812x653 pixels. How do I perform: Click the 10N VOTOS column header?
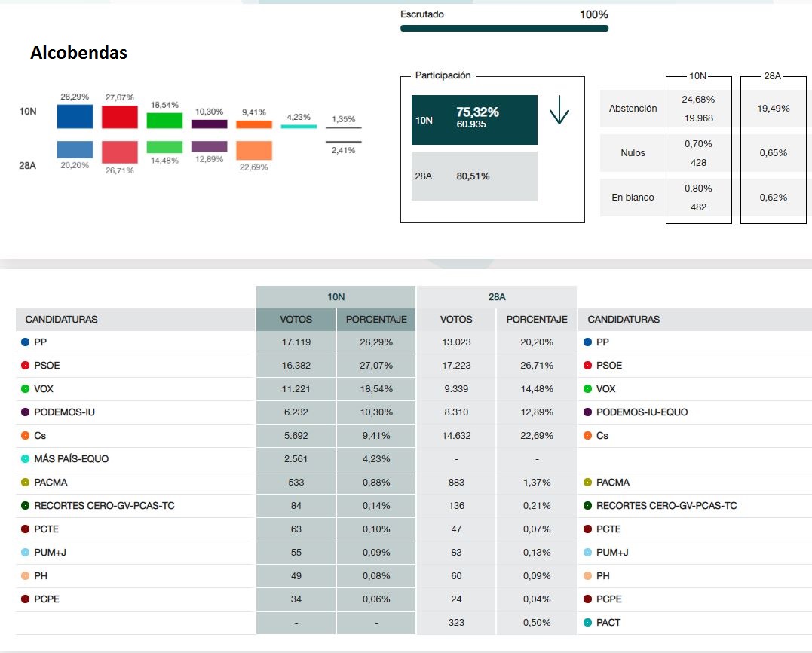click(296, 320)
